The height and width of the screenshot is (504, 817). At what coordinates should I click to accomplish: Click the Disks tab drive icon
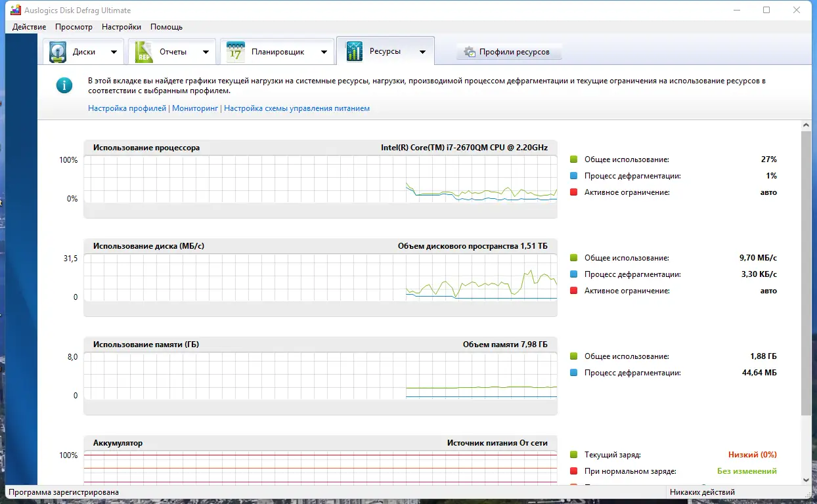(x=58, y=52)
